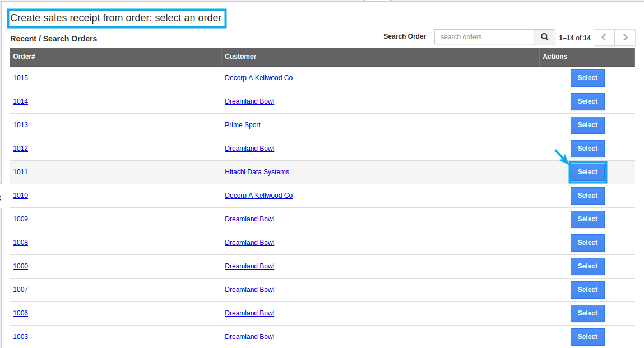Go to previous page of orders
The height and width of the screenshot is (348, 644).
pos(604,38)
